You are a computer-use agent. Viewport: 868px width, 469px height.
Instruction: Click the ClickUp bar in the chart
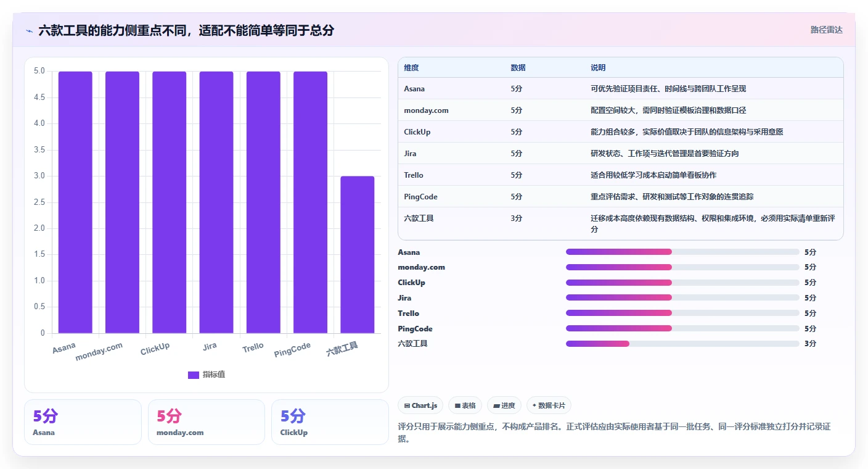tap(170, 202)
